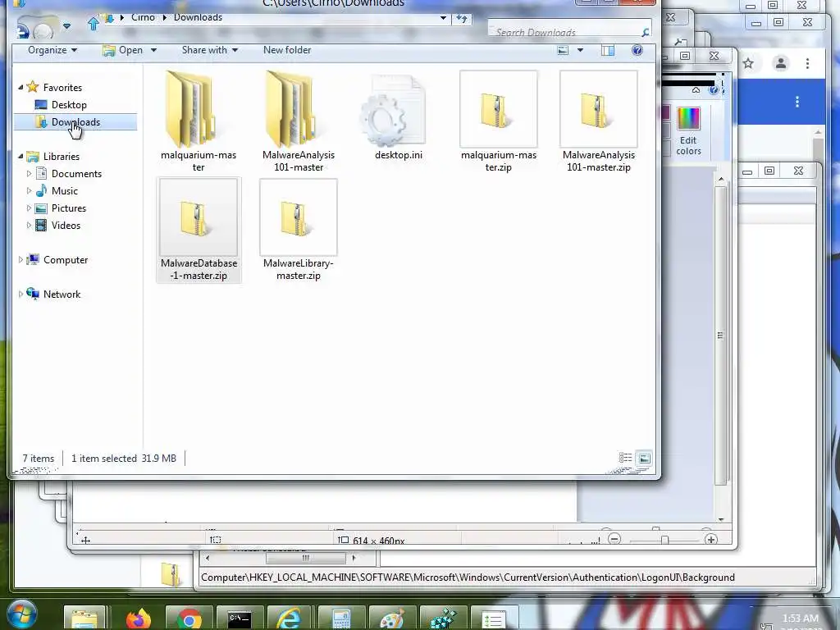This screenshot has width=840, height=630.
Task: Open the Windows Start menu
Action: (21, 614)
